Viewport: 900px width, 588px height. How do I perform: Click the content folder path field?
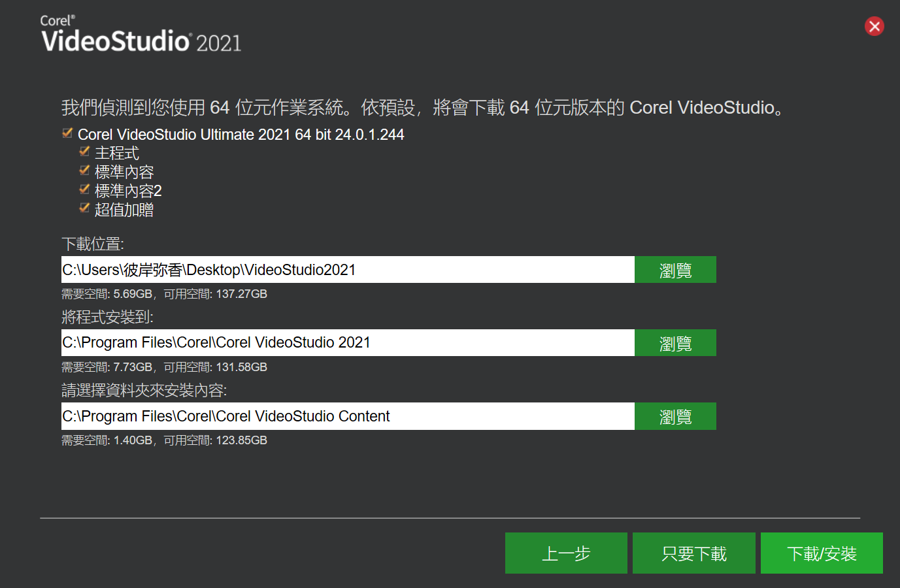tap(348, 416)
